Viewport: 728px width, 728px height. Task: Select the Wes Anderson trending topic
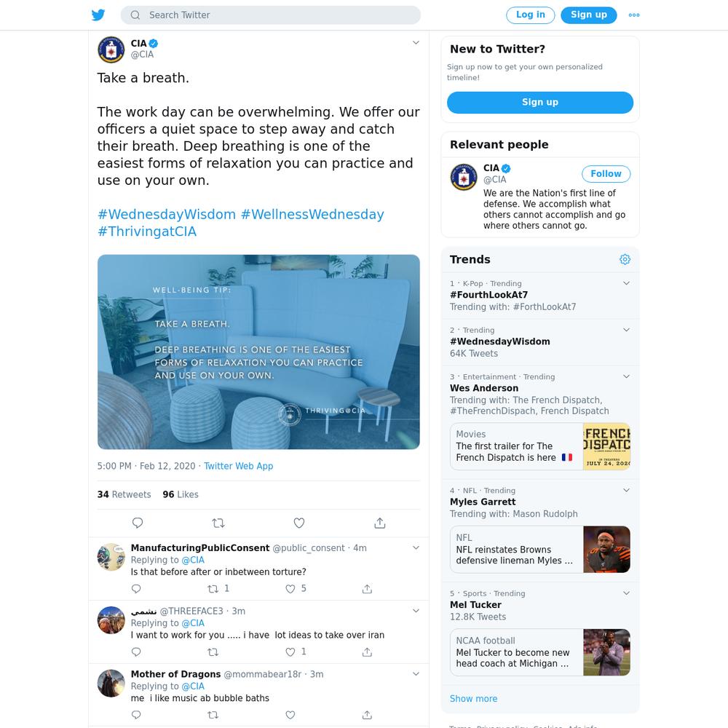pos(484,388)
